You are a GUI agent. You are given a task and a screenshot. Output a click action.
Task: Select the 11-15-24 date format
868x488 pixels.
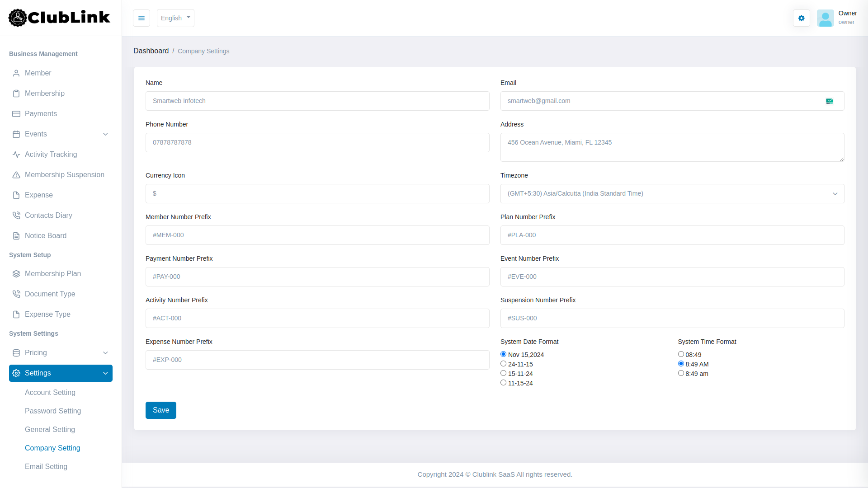503,382
